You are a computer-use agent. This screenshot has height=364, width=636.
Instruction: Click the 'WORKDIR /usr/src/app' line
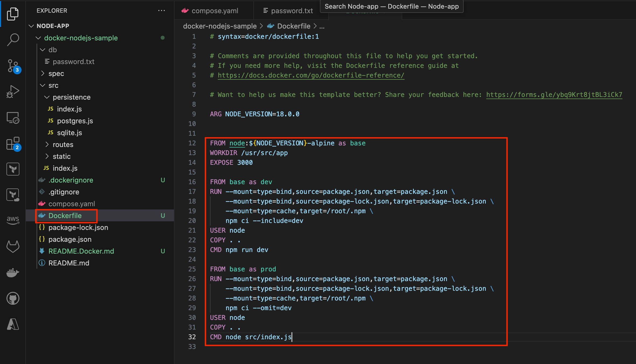pyautogui.click(x=249, y=153)
